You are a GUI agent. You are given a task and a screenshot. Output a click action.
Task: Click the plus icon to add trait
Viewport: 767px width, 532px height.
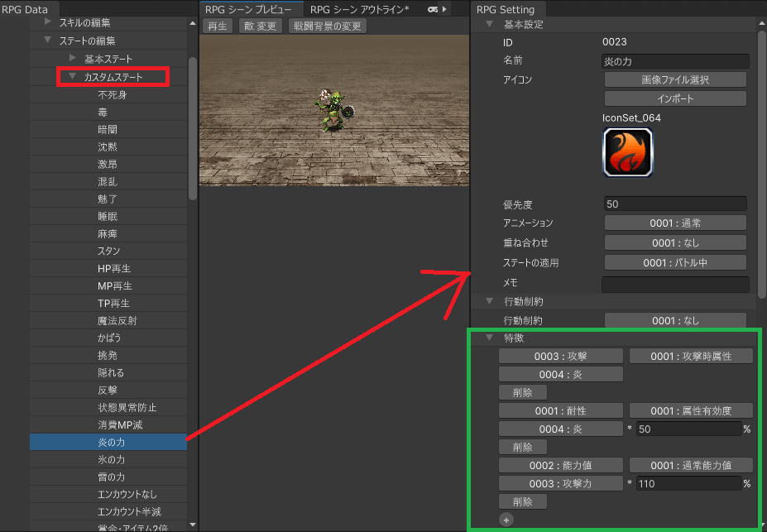[x=506, y=520]
